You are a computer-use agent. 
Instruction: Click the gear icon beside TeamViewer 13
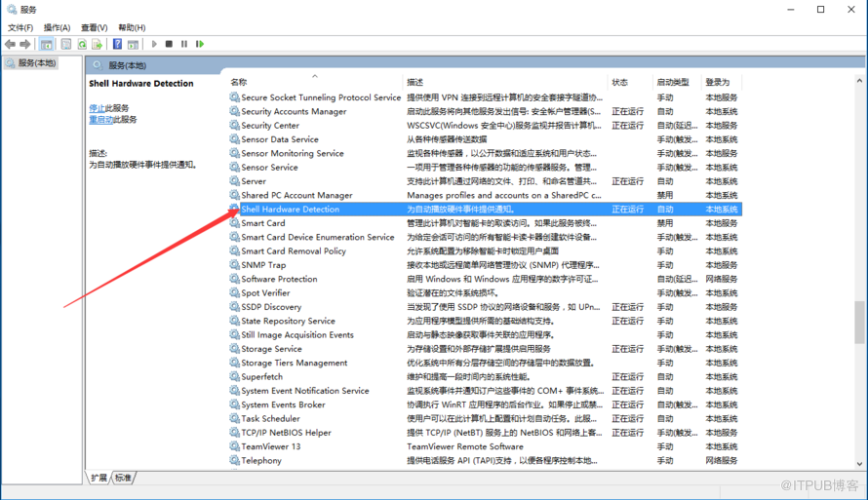coord(235,446)
